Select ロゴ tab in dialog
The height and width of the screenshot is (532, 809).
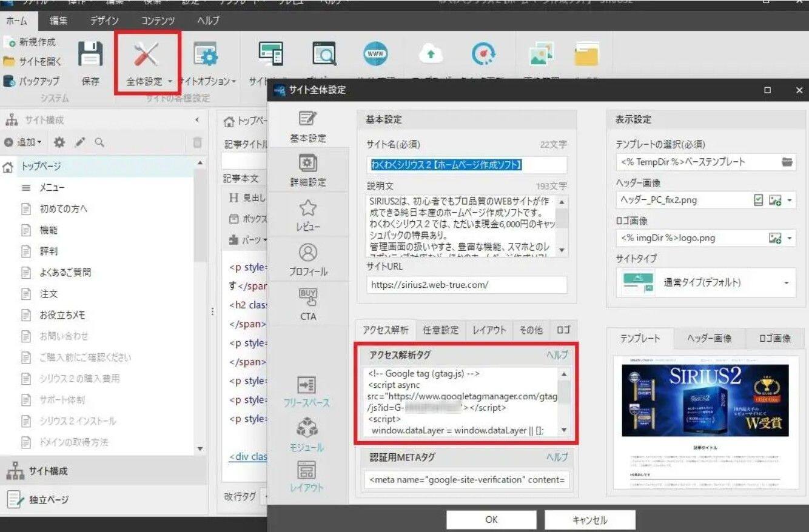tap(563, 330)
